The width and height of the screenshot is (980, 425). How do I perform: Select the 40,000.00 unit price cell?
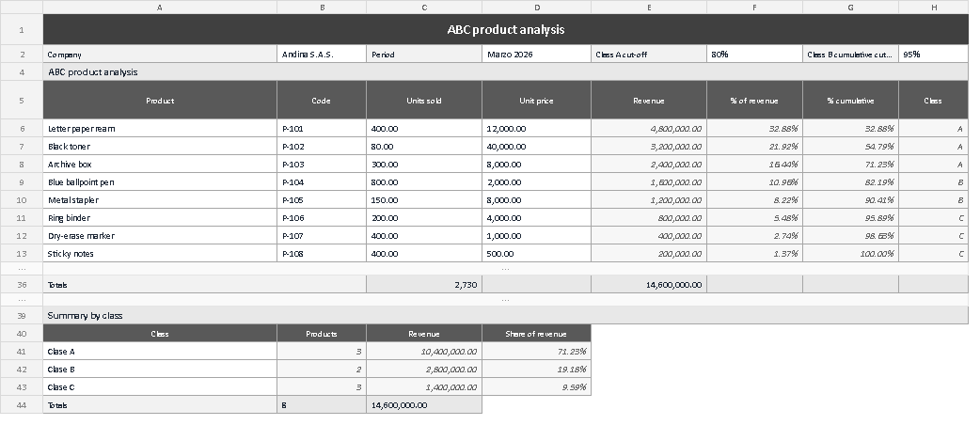point(537,147)
